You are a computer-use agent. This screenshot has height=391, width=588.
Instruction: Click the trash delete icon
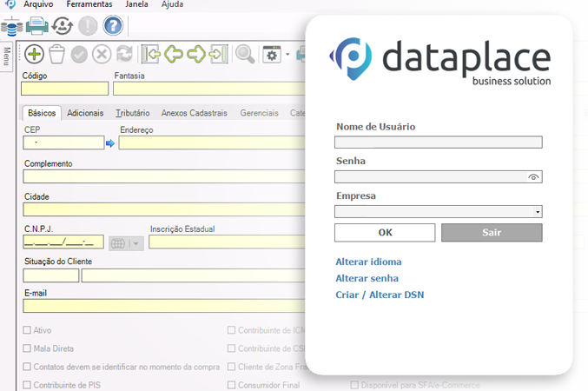(x=57, y=55)
